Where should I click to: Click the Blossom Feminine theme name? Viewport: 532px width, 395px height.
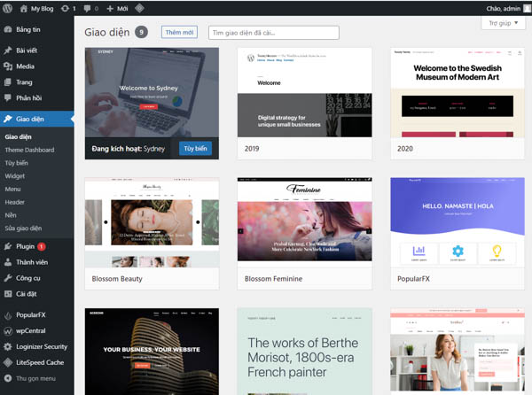coord(273,279)
